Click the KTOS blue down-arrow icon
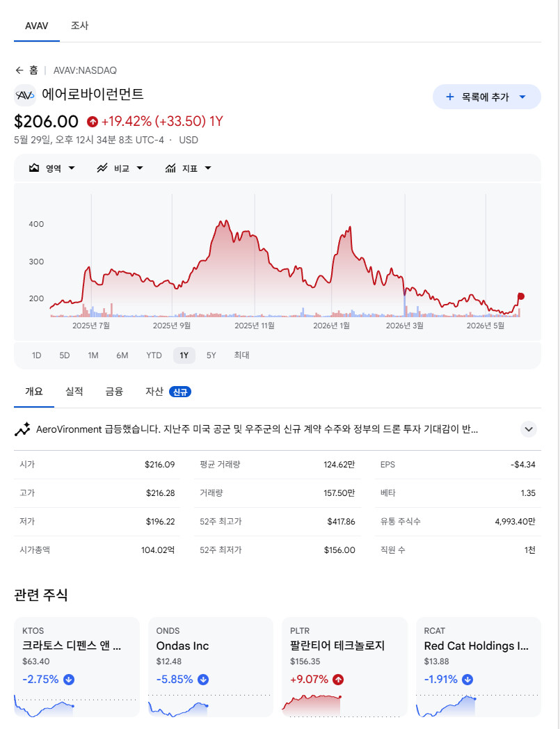This screenshot has height=729, width=560. click(69, 679)
